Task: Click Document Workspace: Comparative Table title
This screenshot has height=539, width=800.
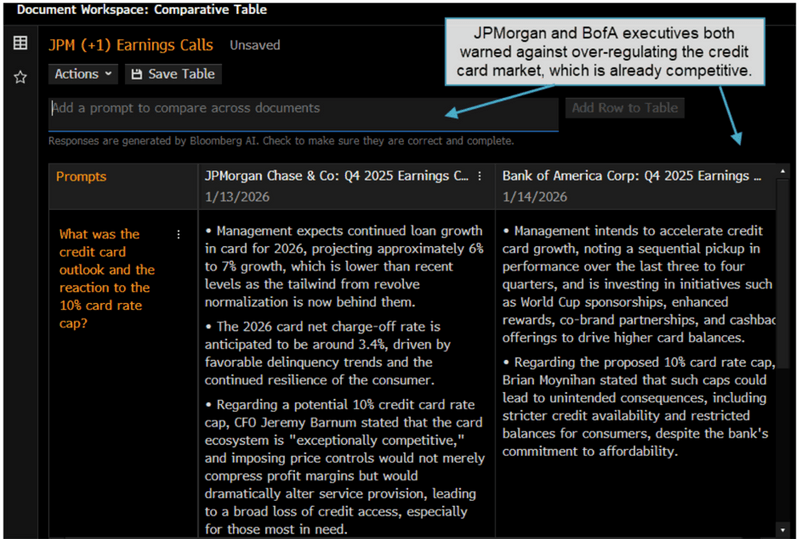Action: point(142,10)
